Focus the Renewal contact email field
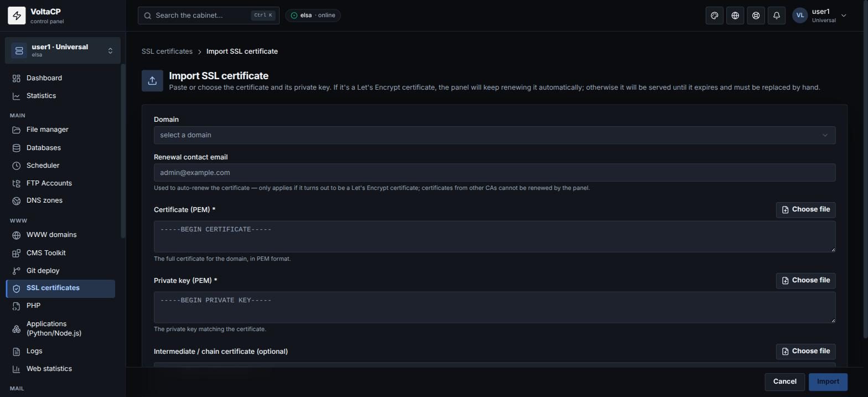This screenshot has height=397, width=868. tap(494, 173)
